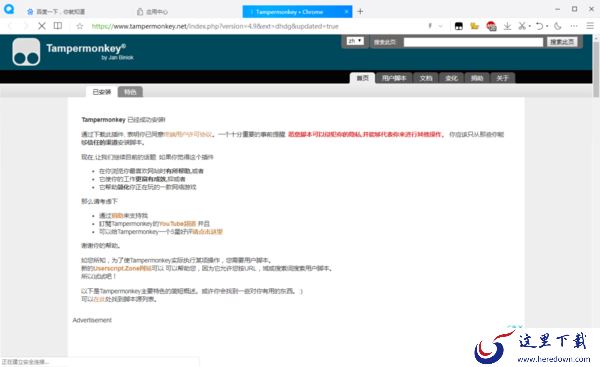This screenshot has height=367, width=600.
Task: Open the 关于 navigation tab
Action: (x=502, y=78)
